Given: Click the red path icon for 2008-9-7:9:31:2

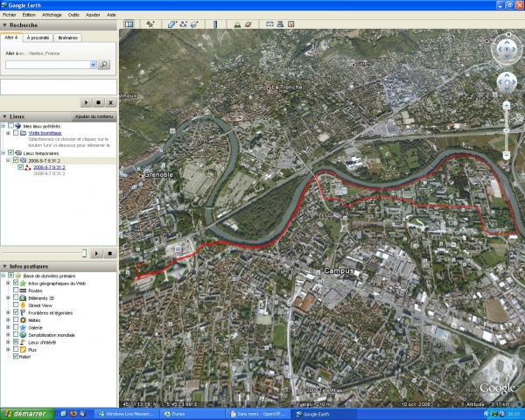Looking at the screenshot, I should (28, 167).
